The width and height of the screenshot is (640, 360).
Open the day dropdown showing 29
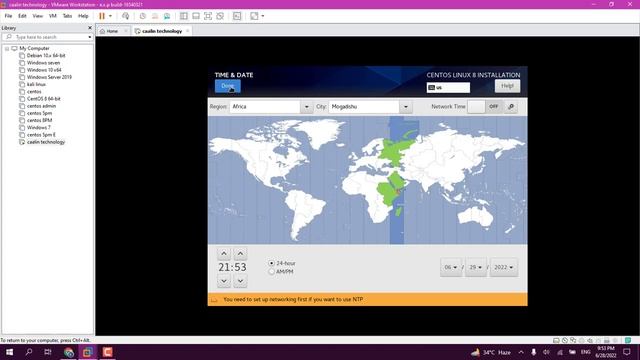click(476, 267)
